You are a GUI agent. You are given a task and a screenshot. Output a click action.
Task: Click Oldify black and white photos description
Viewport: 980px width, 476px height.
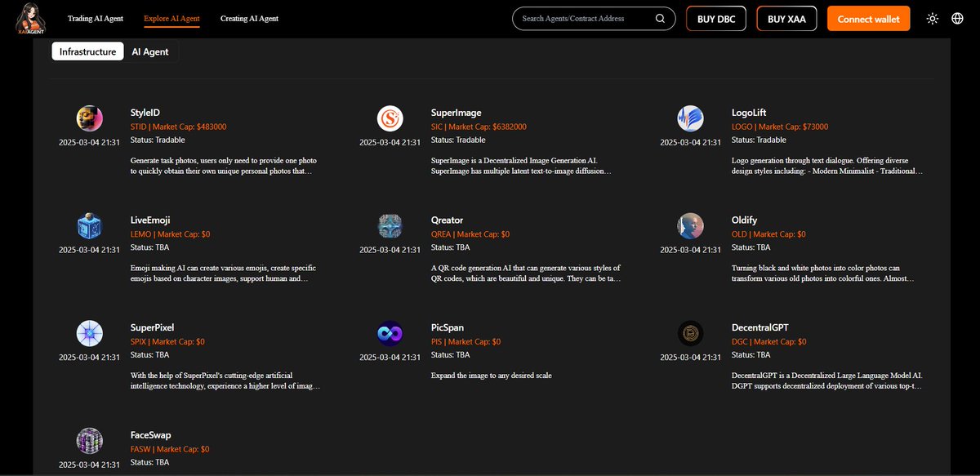coord(823,274)
